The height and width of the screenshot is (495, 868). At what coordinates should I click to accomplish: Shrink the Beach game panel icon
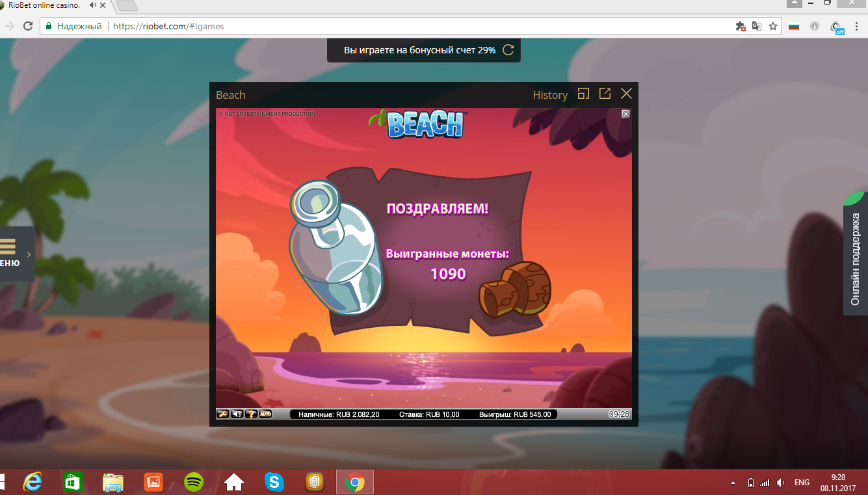[583, 94]
